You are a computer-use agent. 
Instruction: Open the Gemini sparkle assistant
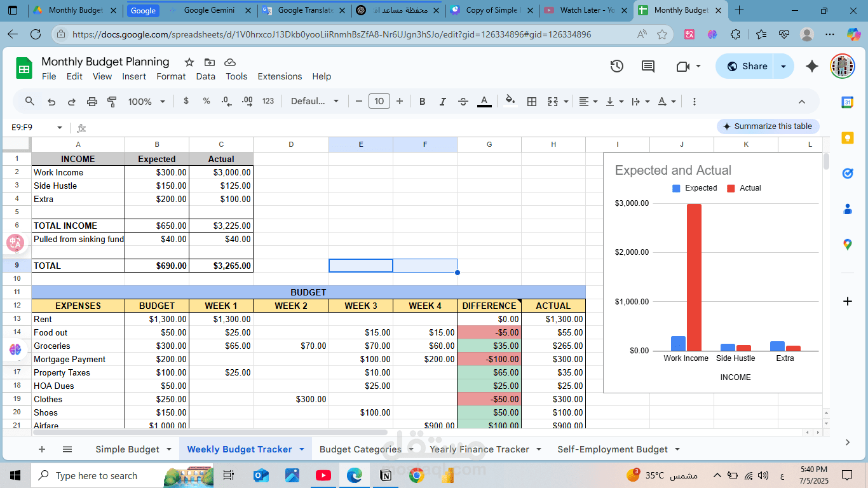(x=811, y=66)
